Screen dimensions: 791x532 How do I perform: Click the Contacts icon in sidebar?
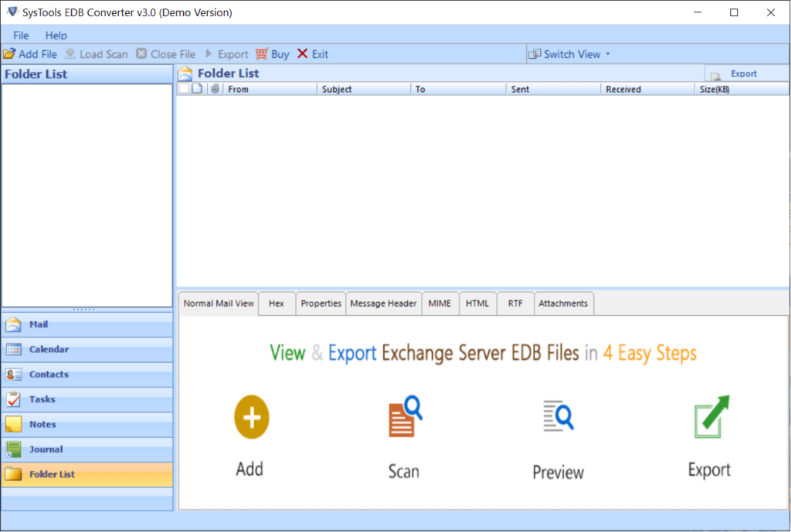(x=14, y=374)
